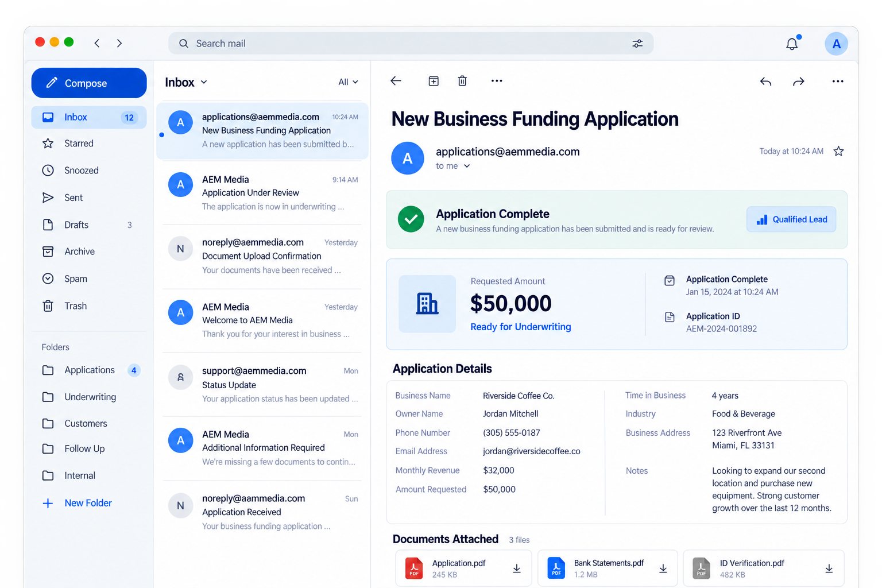882x588 pixels.
Task: Click the Ready for Underwriting link
Action: click(521, 327)
